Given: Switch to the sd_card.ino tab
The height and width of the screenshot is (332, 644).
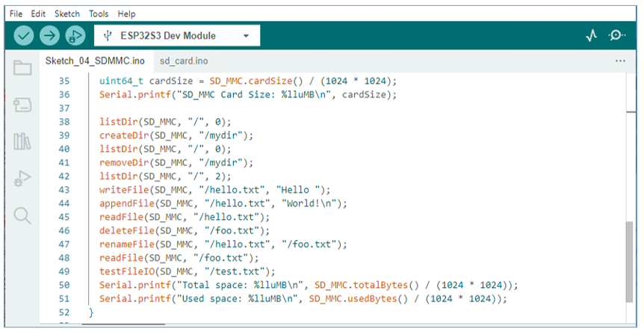Looking at the screenshot, I should (184, 61).
